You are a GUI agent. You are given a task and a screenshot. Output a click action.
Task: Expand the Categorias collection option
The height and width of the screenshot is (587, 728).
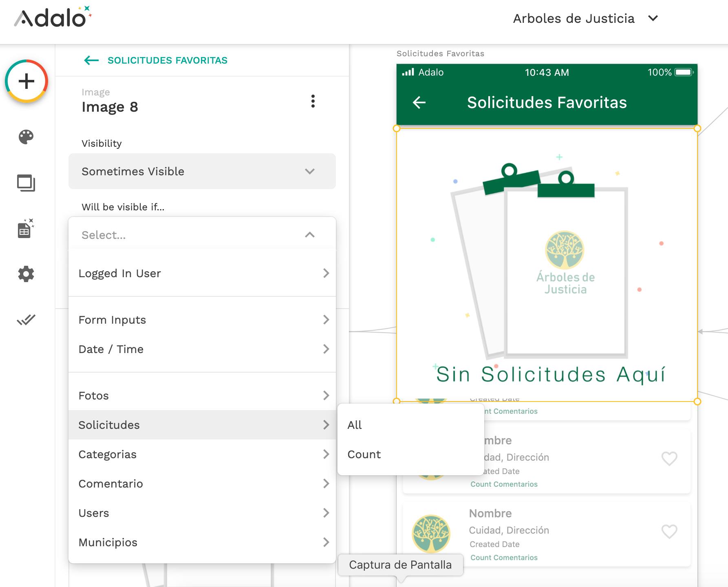coord(202,454)
